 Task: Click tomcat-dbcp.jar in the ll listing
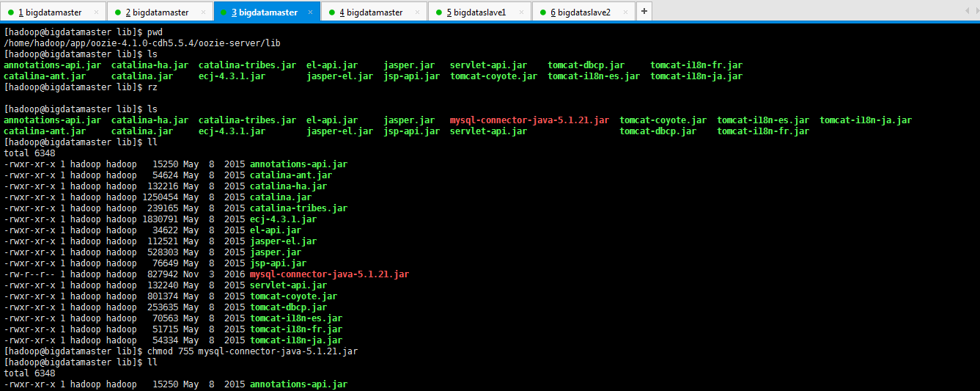(x=288, y=307)
